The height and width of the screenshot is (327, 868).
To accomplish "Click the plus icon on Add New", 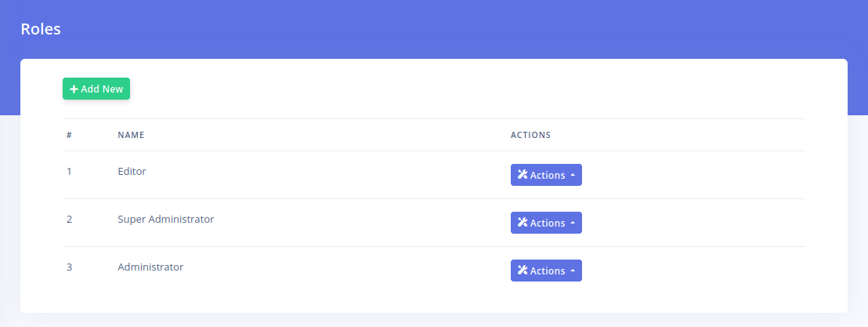I will pyautogui.click(x=74, y=89).
